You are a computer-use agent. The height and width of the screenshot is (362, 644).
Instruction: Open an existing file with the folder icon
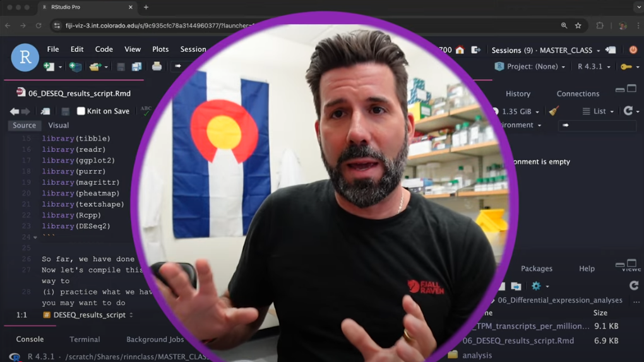point(95,66)
